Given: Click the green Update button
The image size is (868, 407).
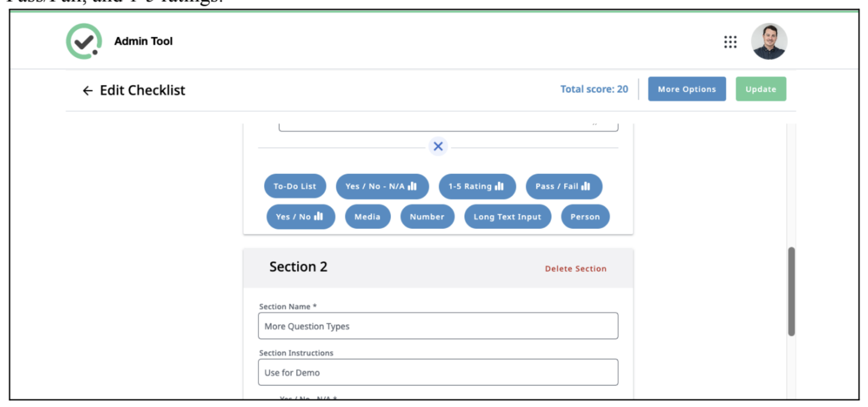Looking at the screenshot, I should click(761, 89).
